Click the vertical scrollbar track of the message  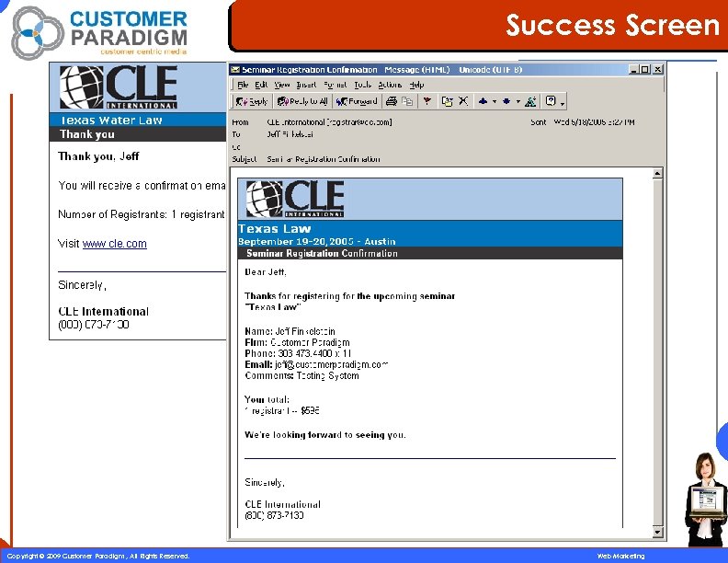coord(657,353)
